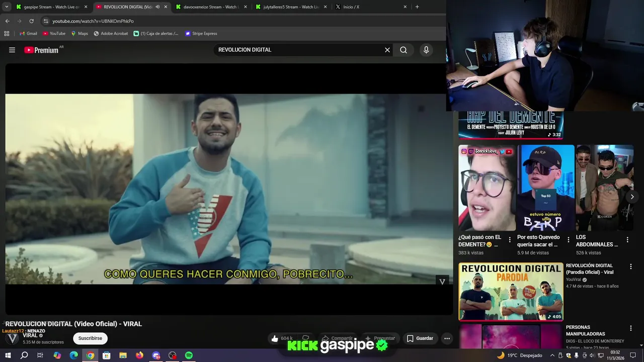Open File Explorer from taskbar
Image resolution: width=644 pixels, height=362 pixels.
click(x=123, y=355)
